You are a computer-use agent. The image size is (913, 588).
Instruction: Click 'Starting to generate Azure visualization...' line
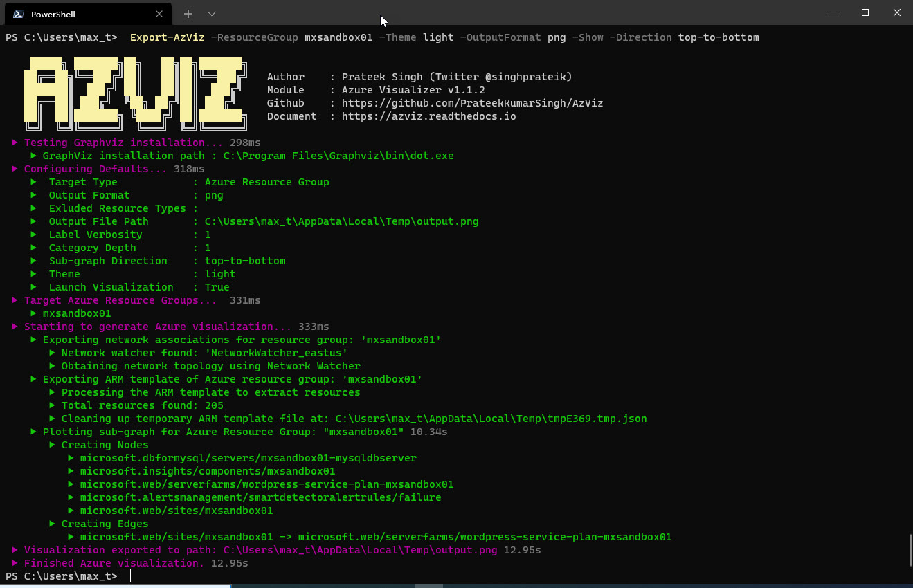pos(170,327)
